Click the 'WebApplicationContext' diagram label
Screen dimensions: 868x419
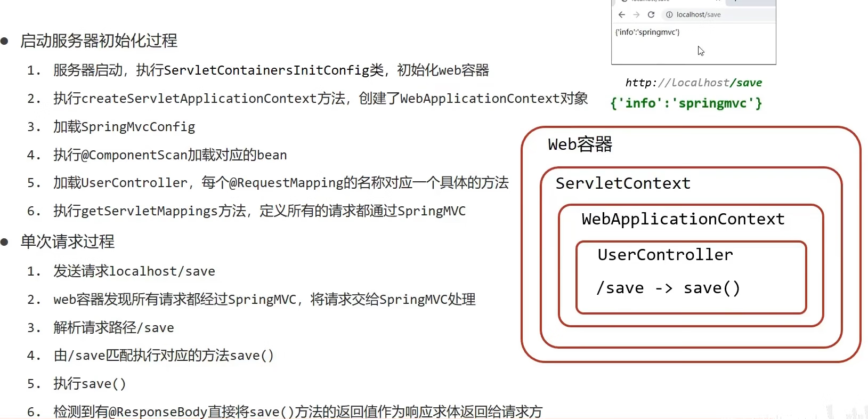tap(683, 219)
